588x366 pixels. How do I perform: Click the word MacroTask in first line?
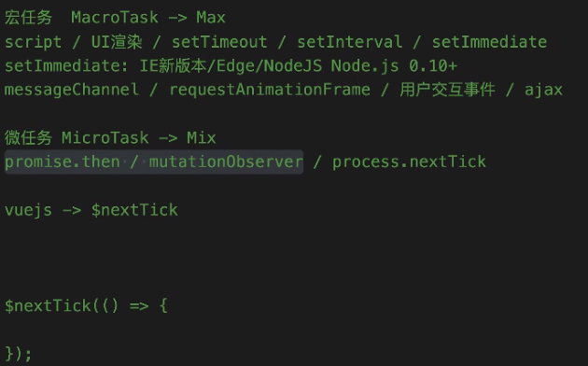pos(115,18)
